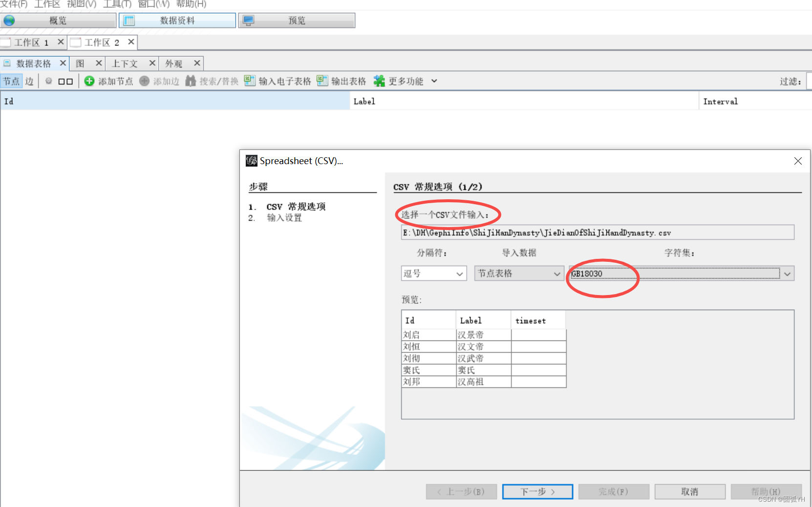Open the 导入数据 dropdown showing 节点表格

point(518,274)
